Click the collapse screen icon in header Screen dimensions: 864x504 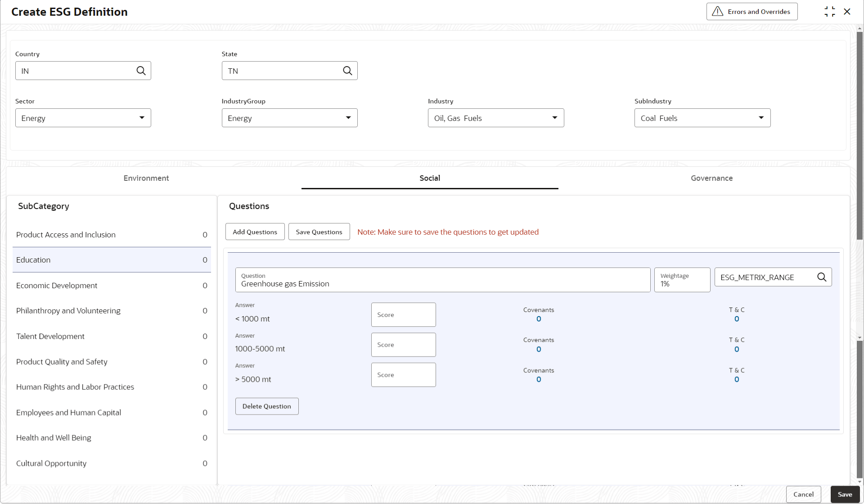click(x=829, y=12)
